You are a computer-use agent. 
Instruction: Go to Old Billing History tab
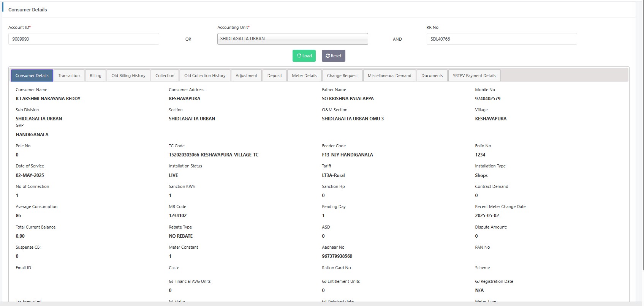[x=128, y=76]
